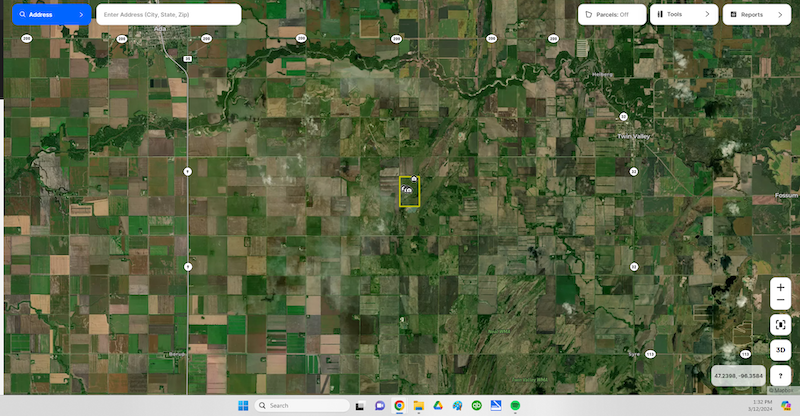800x416 pixels.
Task: Click the locate/focus frame icon
Action: point(781,324)
